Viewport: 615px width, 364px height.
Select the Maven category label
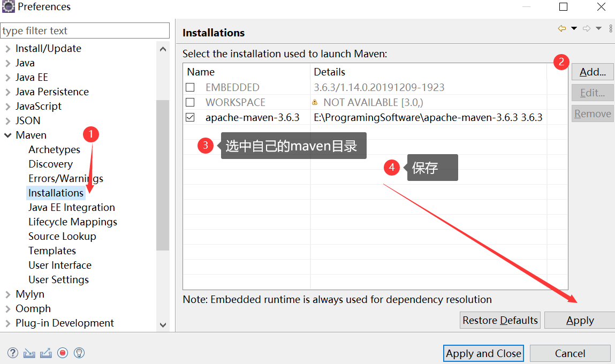click(x=31, y=135)
